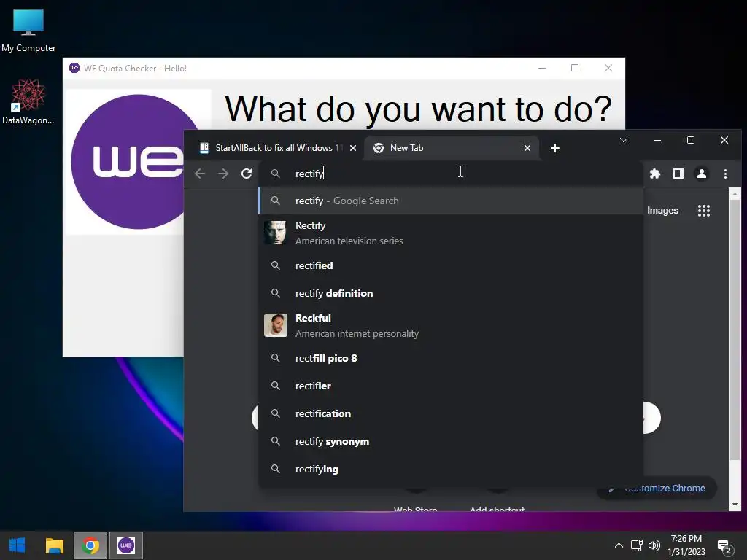Choose the rectifying suggestion
This screenshot has width=747, height=560.
451,469
